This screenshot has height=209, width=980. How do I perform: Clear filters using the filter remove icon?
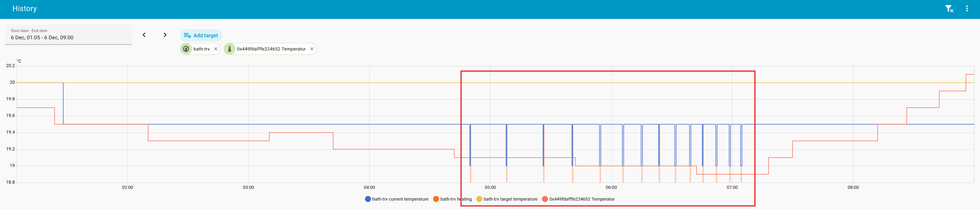(949, 9)
